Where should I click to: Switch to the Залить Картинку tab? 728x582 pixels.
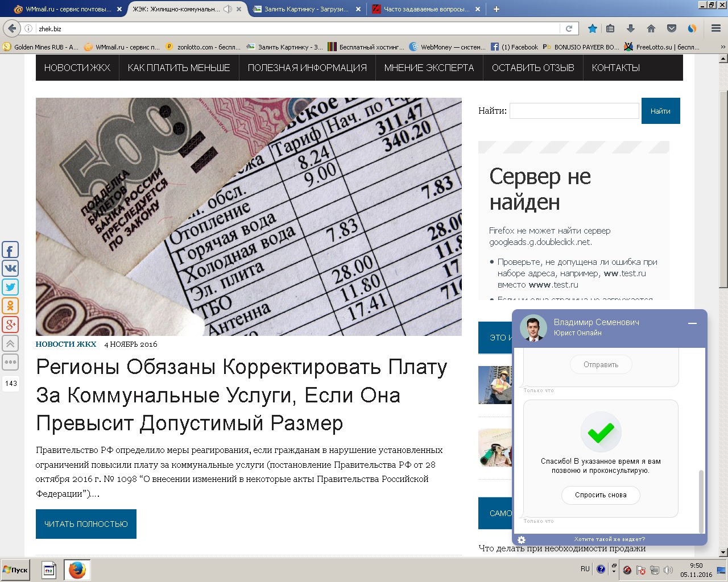tap(307, 9)
